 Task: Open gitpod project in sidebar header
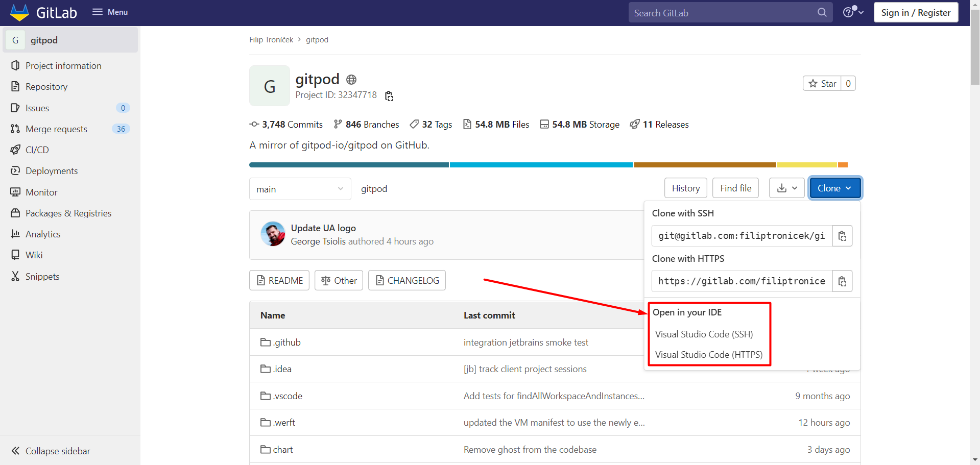tap(70, 40)
